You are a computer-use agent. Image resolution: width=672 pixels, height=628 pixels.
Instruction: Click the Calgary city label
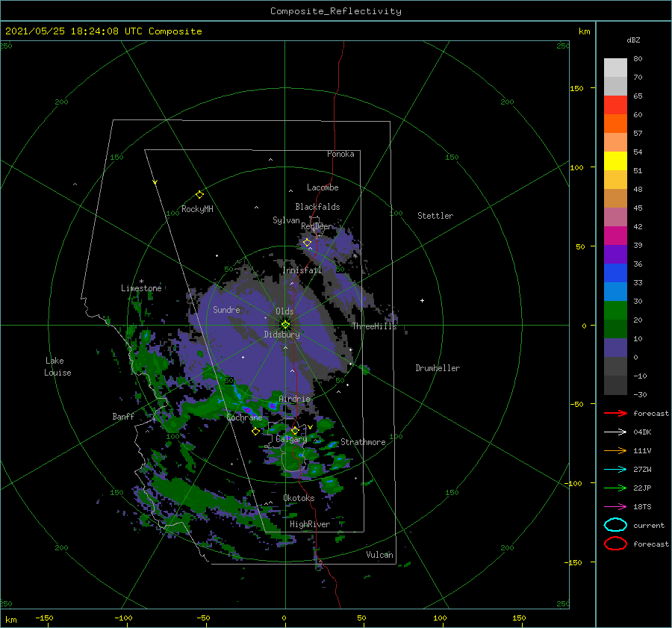click(x=291, y=439)
